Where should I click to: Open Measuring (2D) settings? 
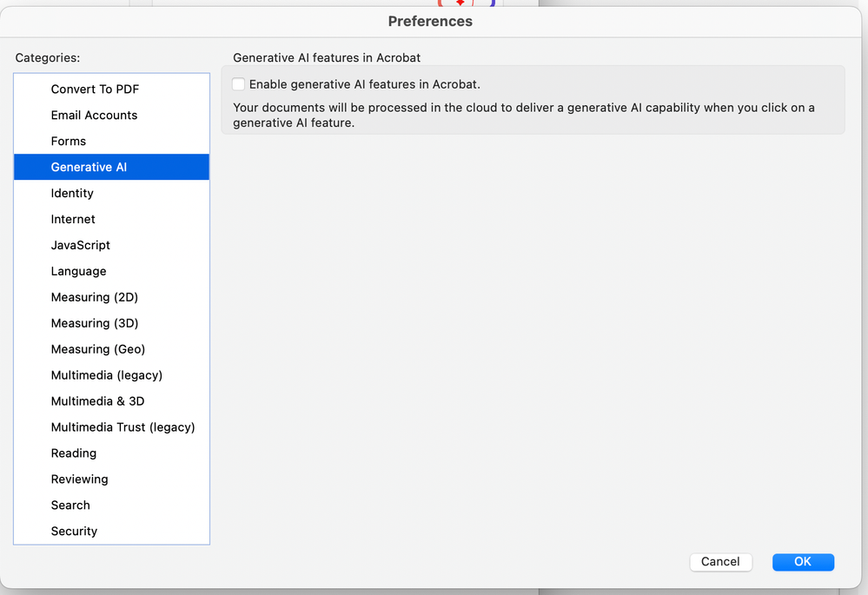coord(95,298)
